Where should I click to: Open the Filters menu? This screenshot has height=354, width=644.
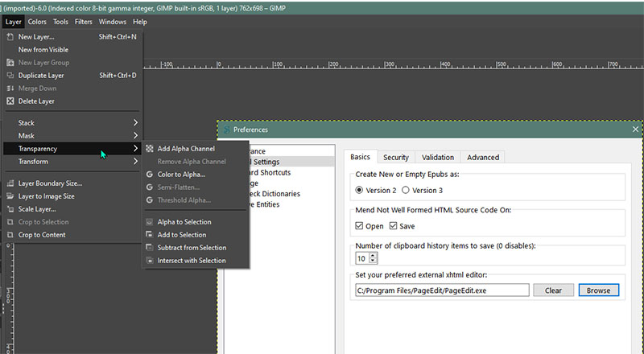(x=84, y=22)
